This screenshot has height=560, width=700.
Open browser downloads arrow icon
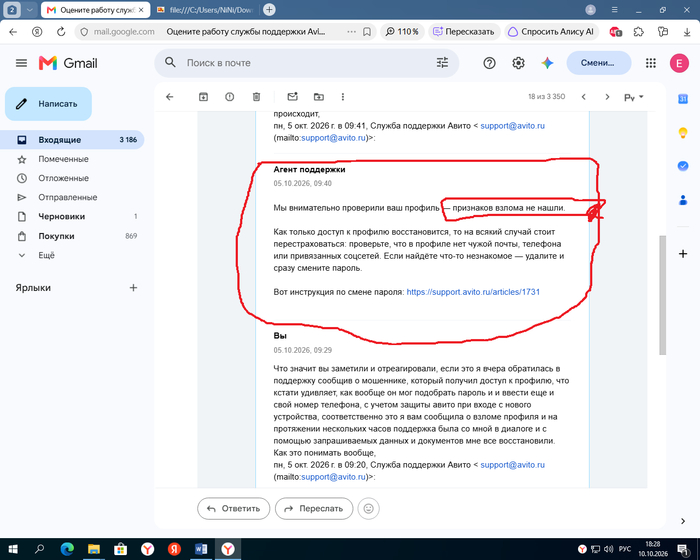[687, 32]
